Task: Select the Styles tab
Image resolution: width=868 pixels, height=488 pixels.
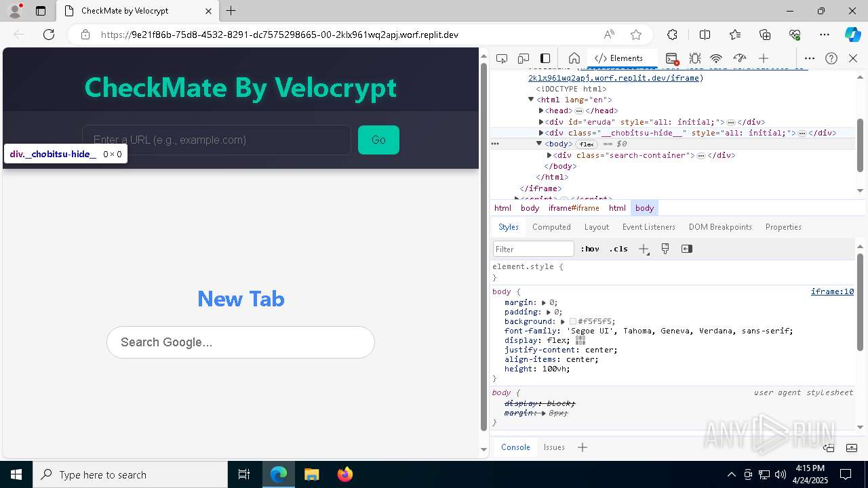Action: coord(509,227)
